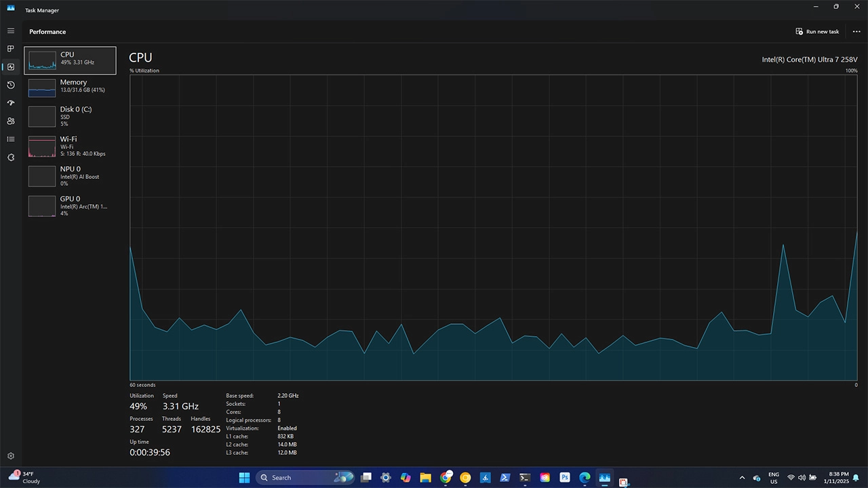868x488 pixels.
Task: Click the Base speed value 2.20 GHz
Action: coord(288,396)
